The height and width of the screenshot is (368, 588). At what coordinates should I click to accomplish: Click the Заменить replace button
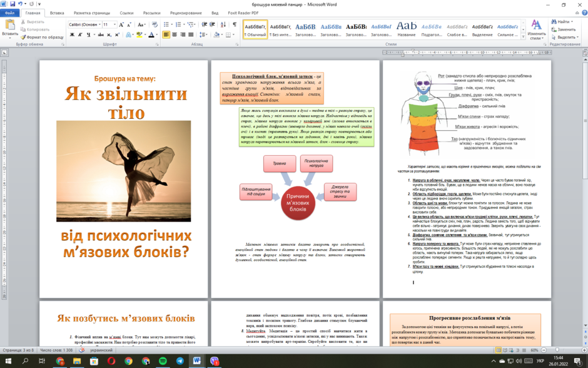(563, 29)
